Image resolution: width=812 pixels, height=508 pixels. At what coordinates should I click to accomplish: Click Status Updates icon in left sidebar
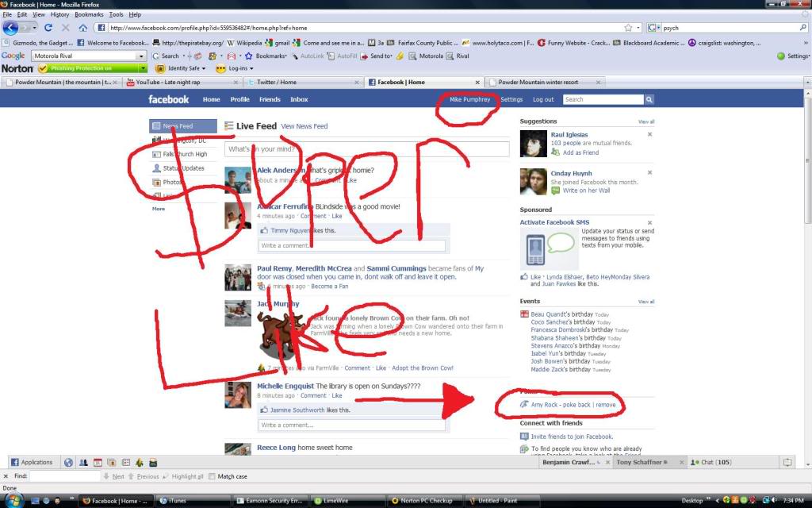pyautogui.click(x=157, y=168)
